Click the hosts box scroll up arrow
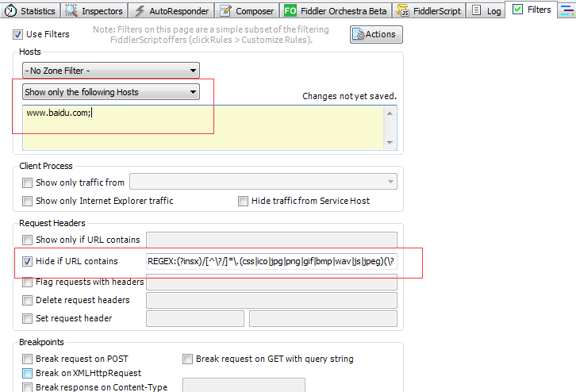This screenshot has height=392, width=576. [390, 113]
